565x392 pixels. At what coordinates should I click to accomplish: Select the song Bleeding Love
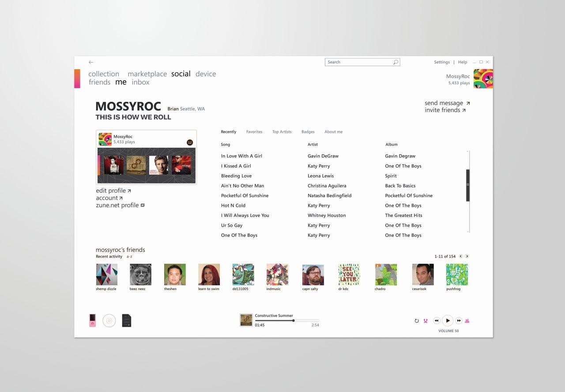(236, 176)
